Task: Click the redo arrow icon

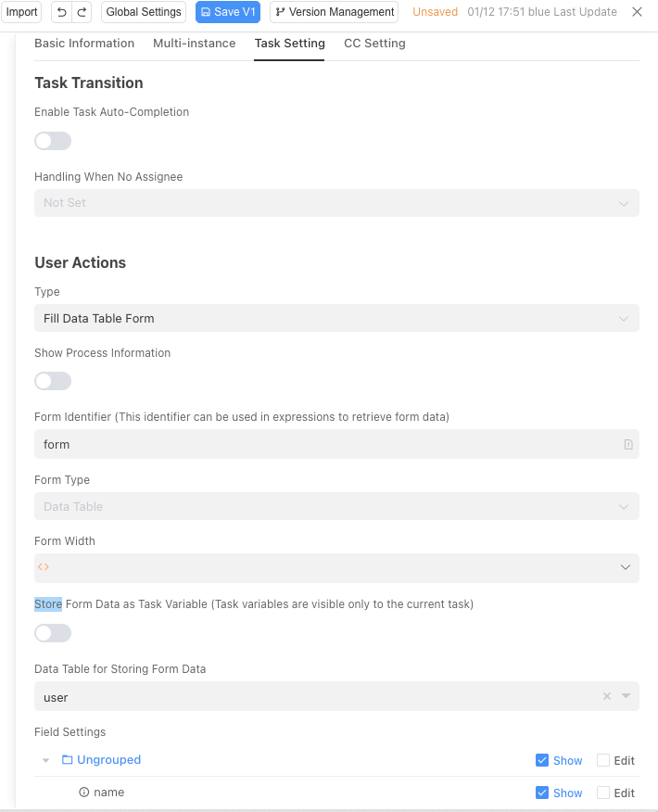Action: 82,12
